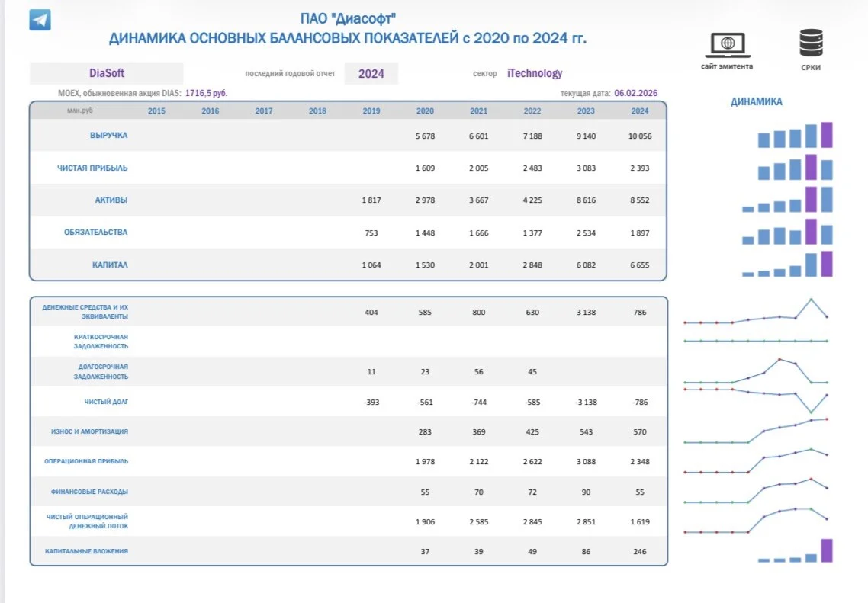Click the ЧИСТАЯ ПРИБЫЛЬ row label
Screen dimensions: 868x603
click(x=92, y=168)
